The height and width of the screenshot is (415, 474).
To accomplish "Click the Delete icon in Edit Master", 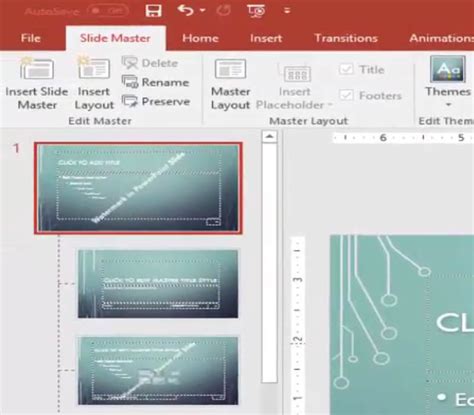I will [129, 62].
